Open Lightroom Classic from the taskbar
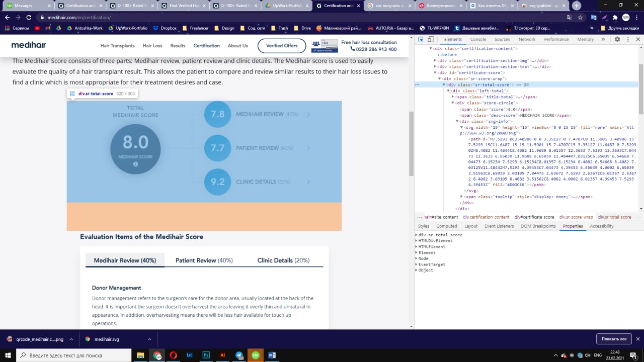The height and width of the screenshot is (362, 644). pos(190,354)
